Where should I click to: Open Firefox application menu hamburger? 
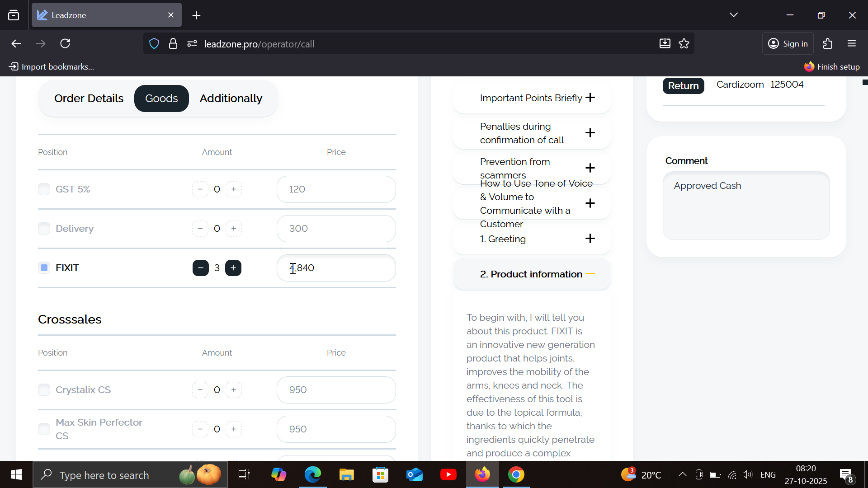852,44
